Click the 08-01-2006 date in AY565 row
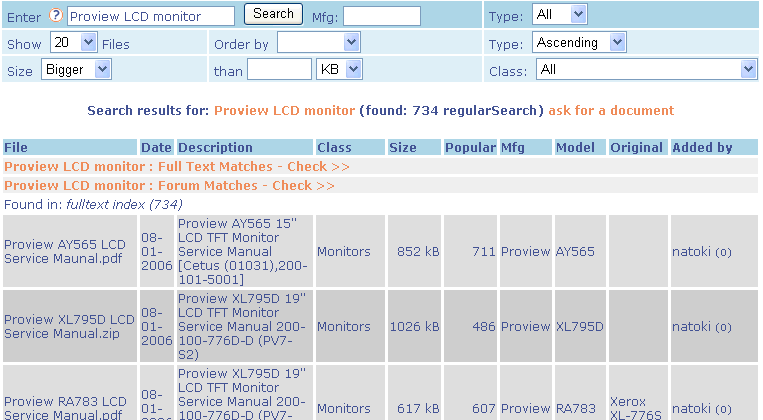The height and width of the screenshot is (420, 763). pyautogui.click(x=157, y=252)
